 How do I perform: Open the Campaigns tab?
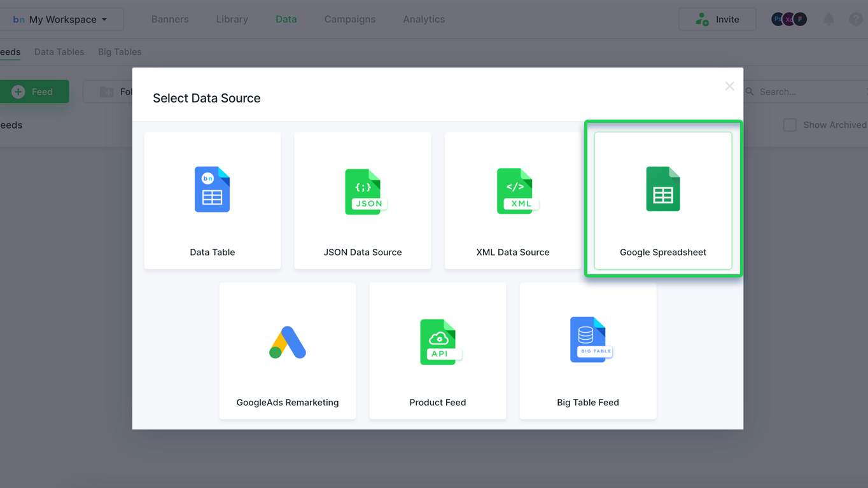[350, 19]
